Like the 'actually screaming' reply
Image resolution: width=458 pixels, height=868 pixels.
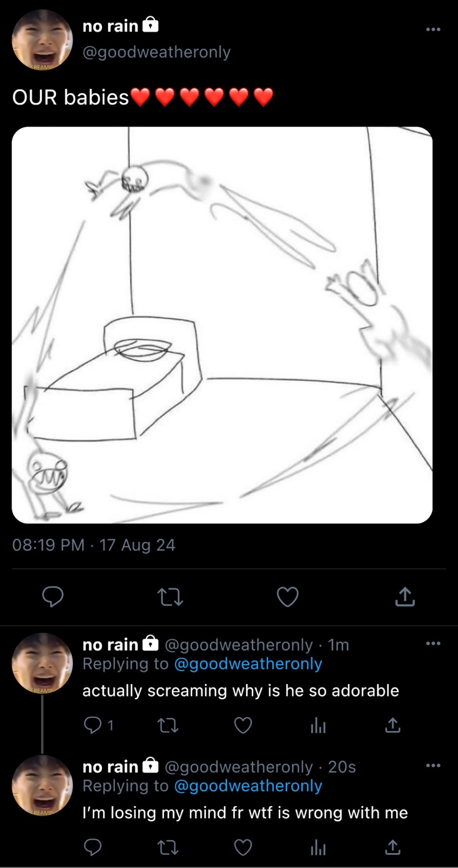click(243, 725)
